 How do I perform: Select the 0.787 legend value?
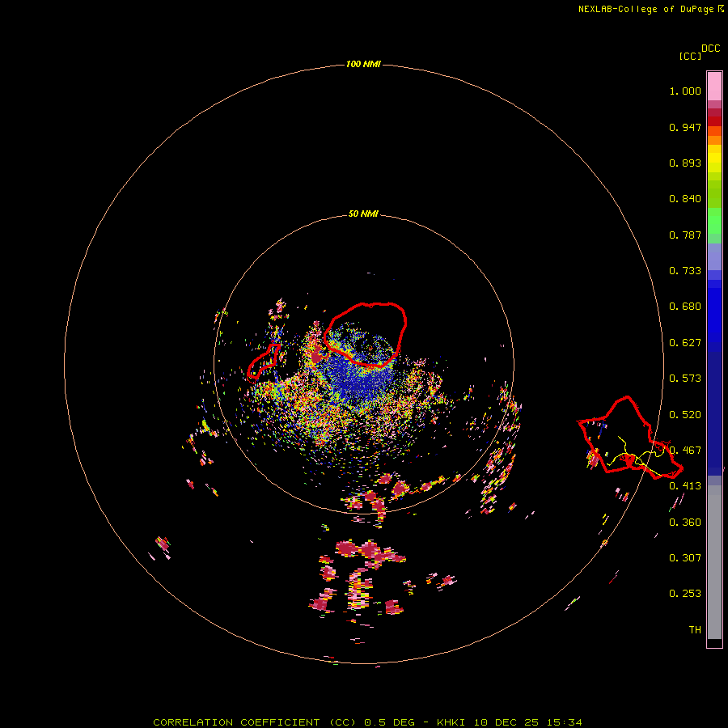point(685,235)
